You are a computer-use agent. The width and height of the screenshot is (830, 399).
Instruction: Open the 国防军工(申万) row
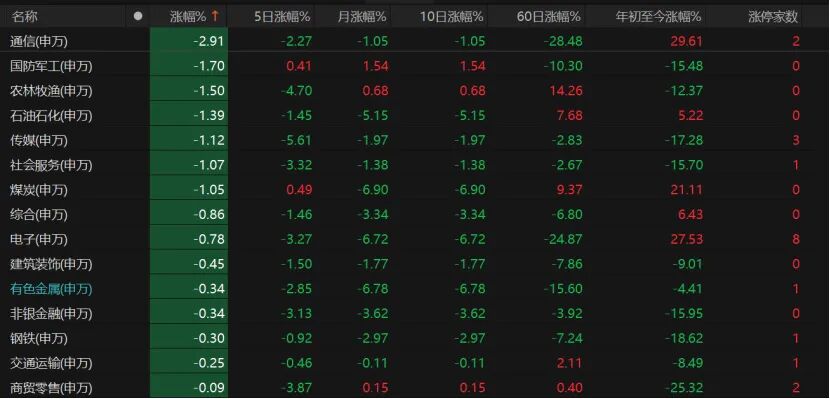415,66
